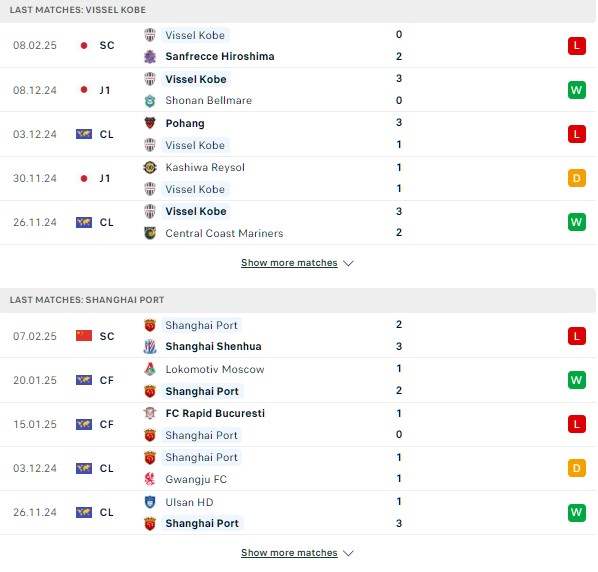Click the Ulsan HD club logo
598x572 pixels.
[x=150, y=502]
